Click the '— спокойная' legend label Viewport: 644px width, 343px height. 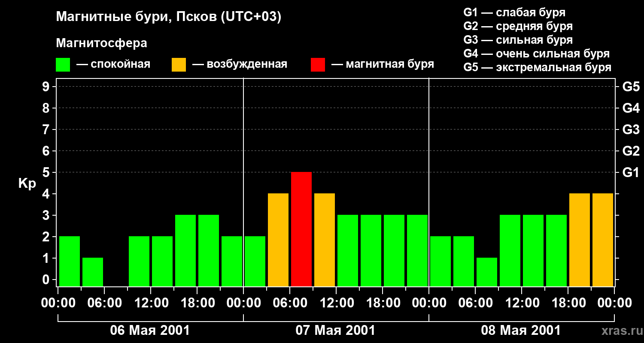pyautogui.click(x=113, y=65)
